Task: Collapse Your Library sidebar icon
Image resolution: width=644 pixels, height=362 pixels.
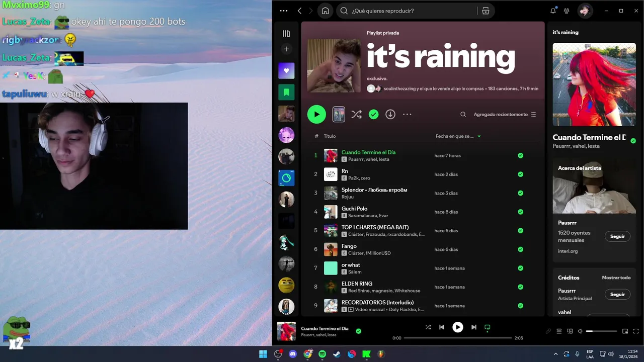Action: [x=286, y=34]
